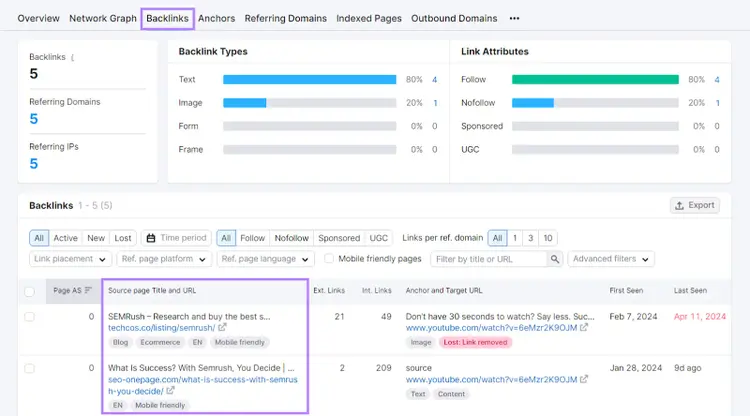The width and height of the screenshot is (750, 416).
Task: Open seo-onepage.com what-is-success link
Action: pyautogui.click(x=203, y=385)
